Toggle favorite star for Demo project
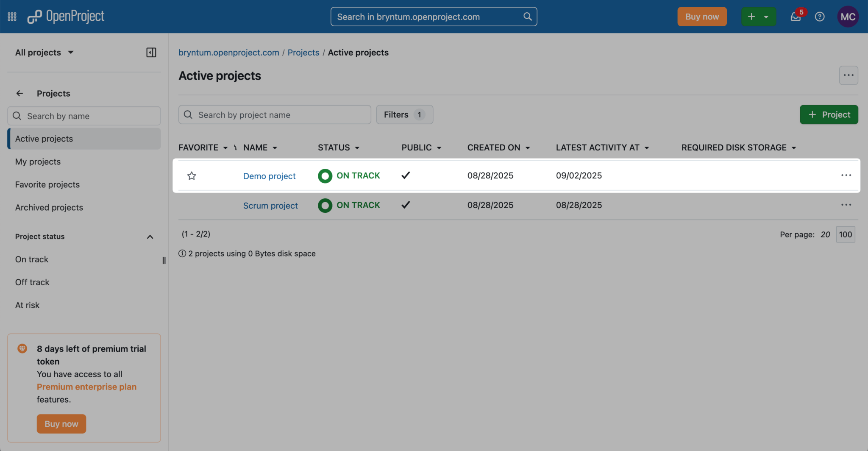The width and height of the screenshot is (868, 451). 192,176
